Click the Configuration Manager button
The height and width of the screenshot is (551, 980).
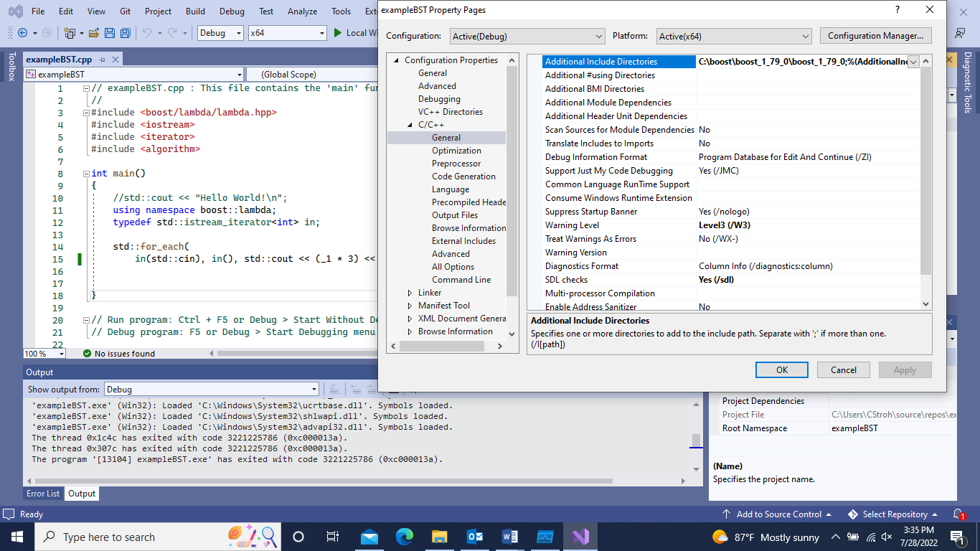(876, 36)
